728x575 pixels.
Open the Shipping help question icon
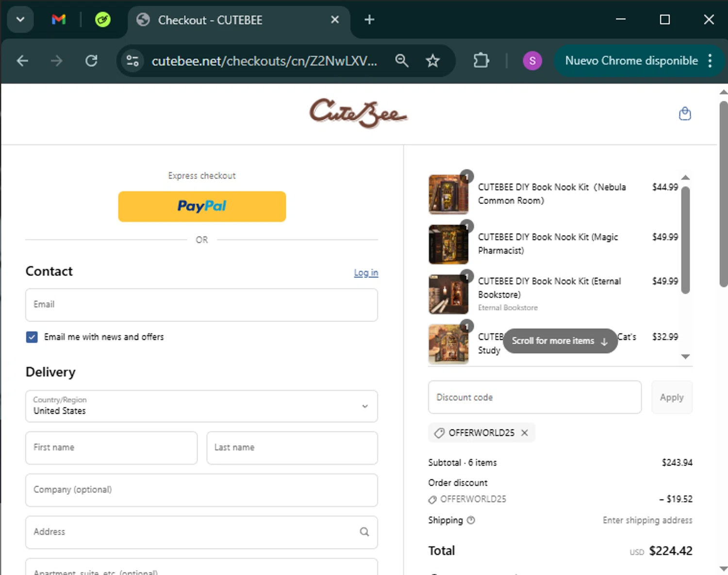point(471,520)
